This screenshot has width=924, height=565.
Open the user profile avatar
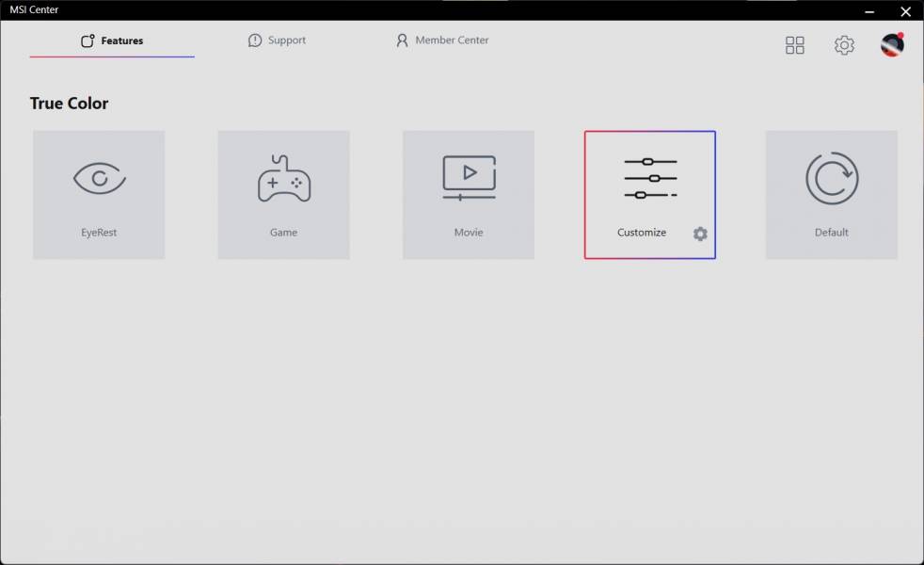pos(892,45)
